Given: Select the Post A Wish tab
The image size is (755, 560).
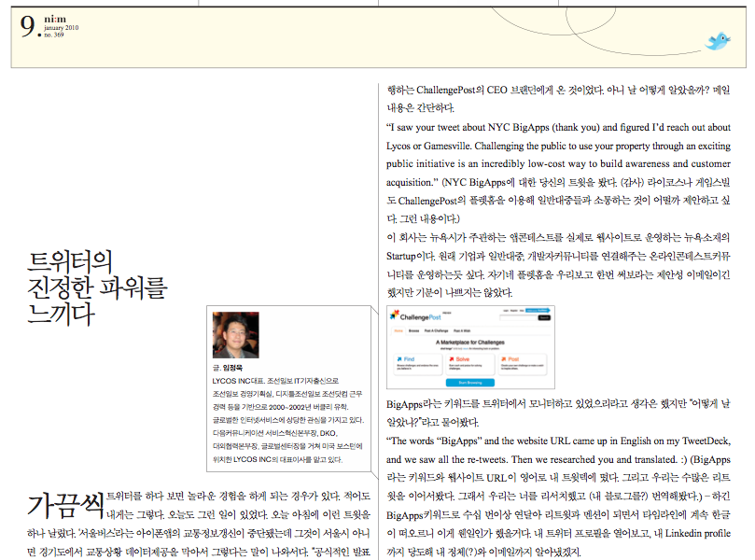Looking at the screenshot, I should [462, 330].
